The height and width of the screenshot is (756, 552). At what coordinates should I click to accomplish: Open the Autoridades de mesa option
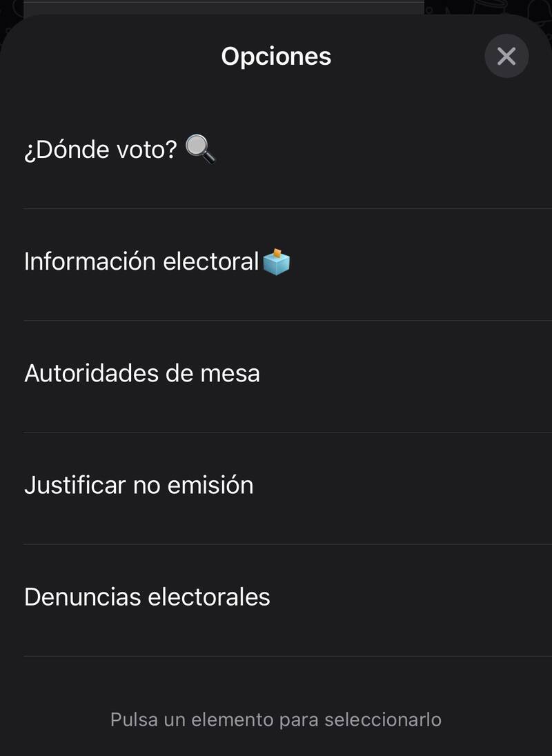pos(141,373)
